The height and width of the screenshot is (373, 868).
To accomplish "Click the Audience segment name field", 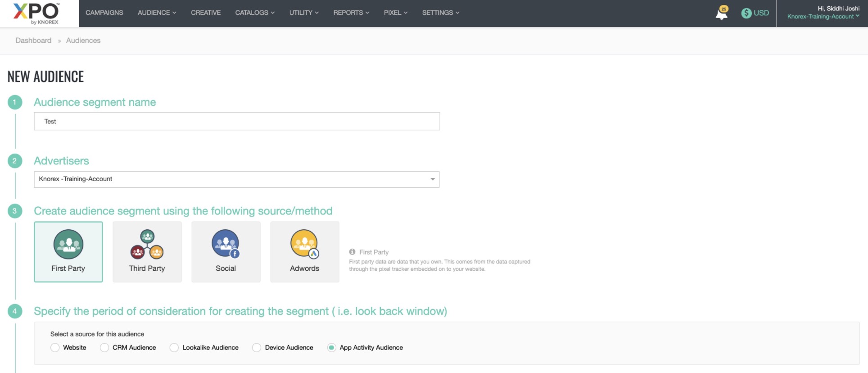I will pyautogui.click(x=236, y=121).
